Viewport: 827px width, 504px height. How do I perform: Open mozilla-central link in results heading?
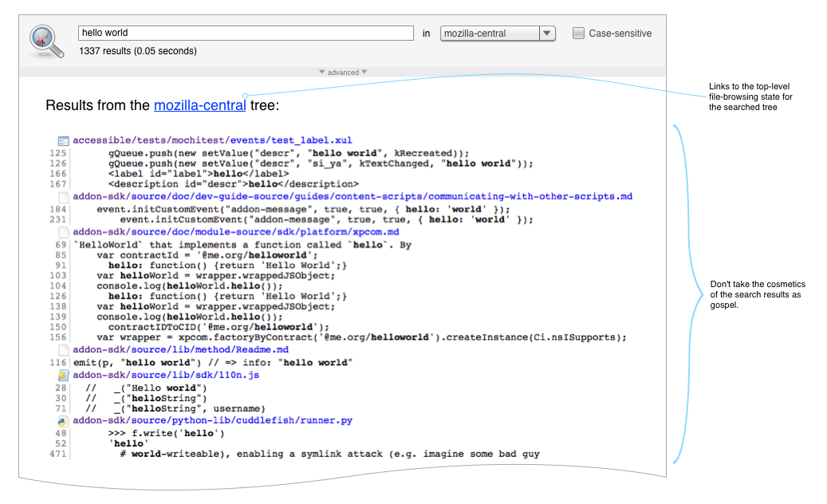point(200,105)
